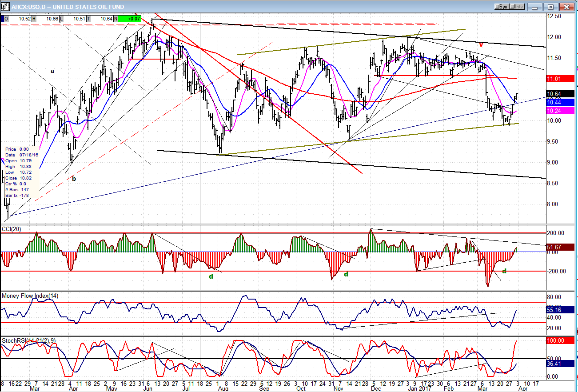Click the chart window icon in title bar
This screenshot has width=578, height=392.
5,7
